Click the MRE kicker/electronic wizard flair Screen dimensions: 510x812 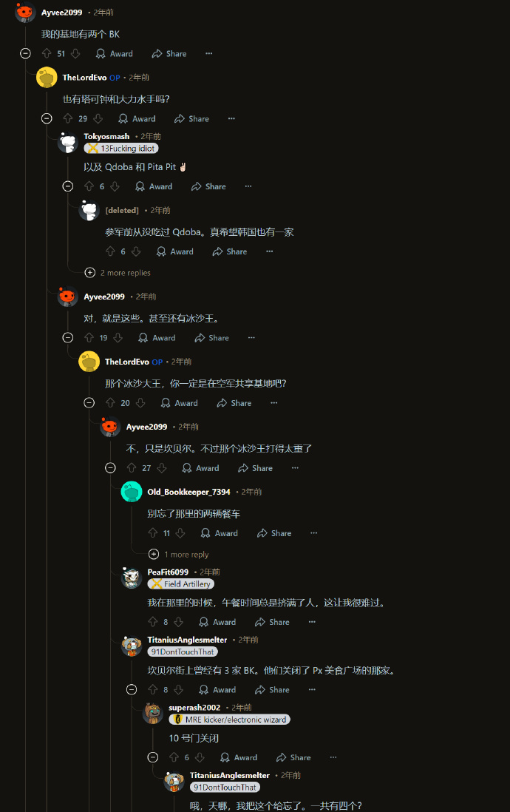[229, 720]
